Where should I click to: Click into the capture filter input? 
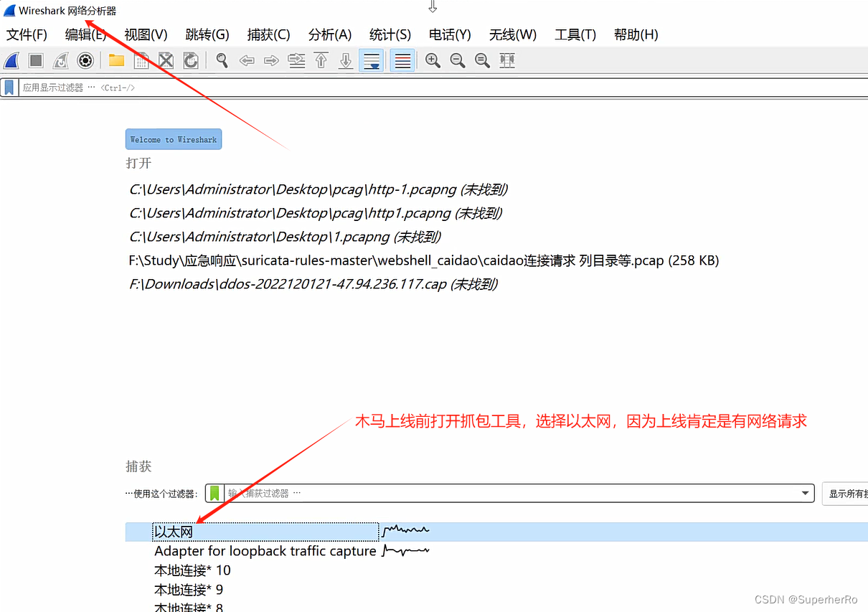pos(511,494)
